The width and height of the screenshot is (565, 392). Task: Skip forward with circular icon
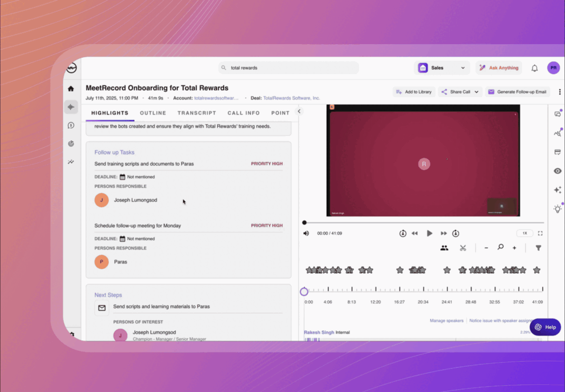pyautogui.click(x=456, y=234)
